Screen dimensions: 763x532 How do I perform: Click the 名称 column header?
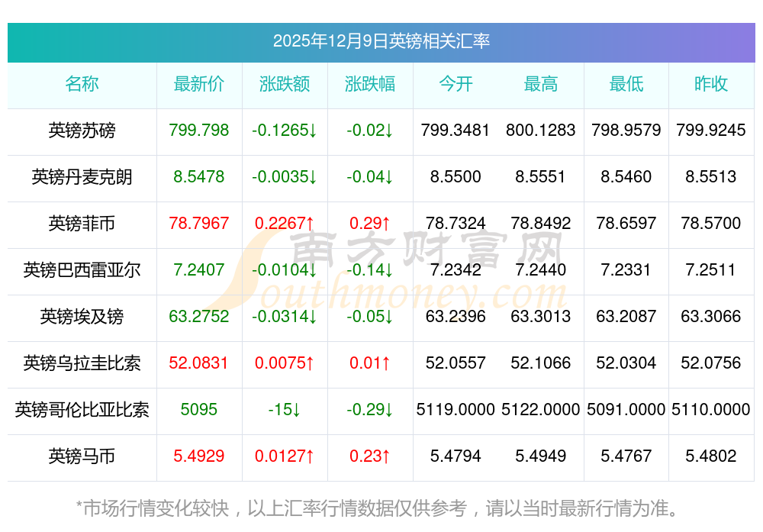click(82, 84)
